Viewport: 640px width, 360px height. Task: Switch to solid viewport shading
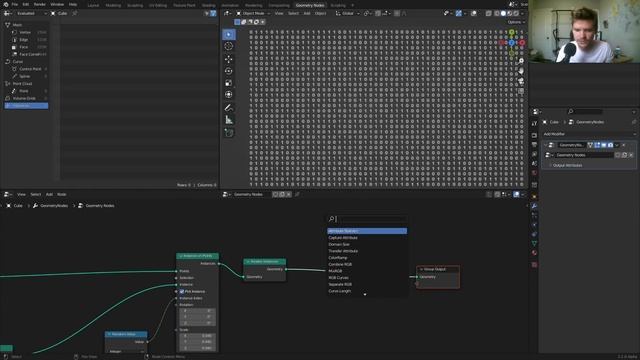click(503, 13)
